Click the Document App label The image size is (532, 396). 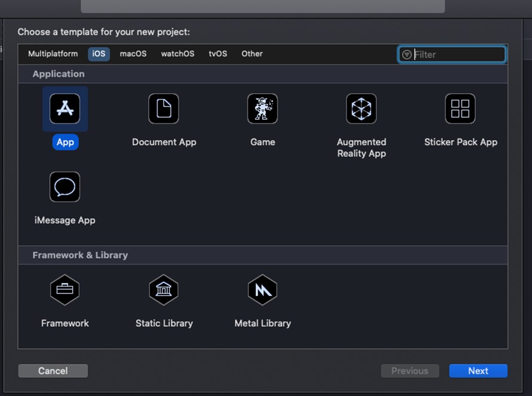pyautogui.click(x=164, y=142)
